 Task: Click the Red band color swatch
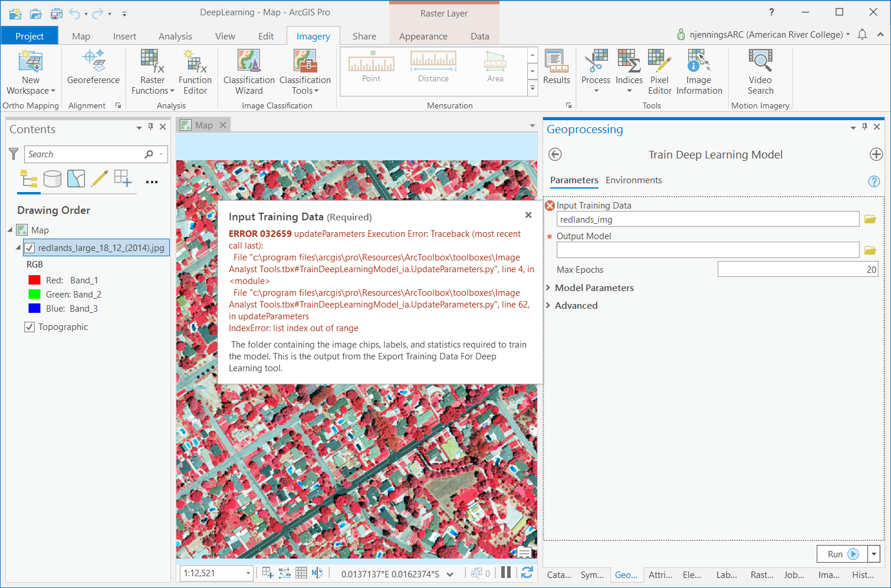35,280
